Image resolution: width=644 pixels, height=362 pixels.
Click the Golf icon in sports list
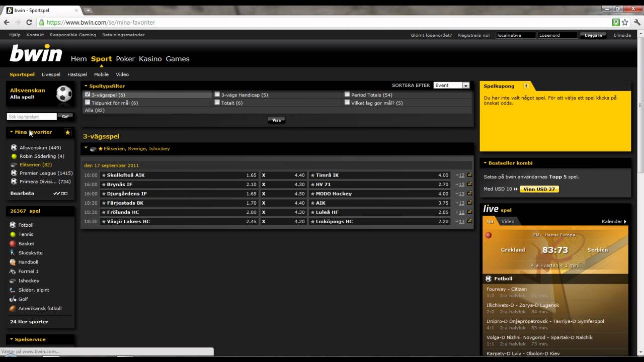pyautogui.click(x=13, y=299)
